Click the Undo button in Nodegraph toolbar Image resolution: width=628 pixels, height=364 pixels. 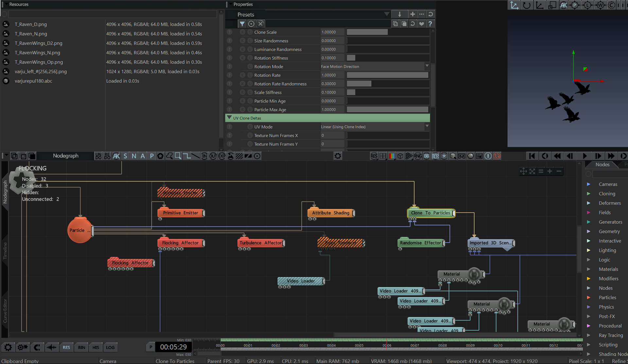98,156
